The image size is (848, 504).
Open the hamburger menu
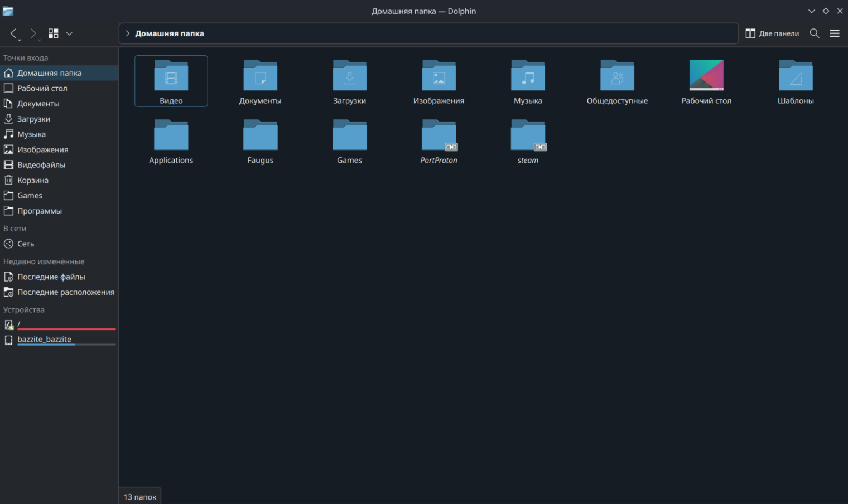point(835,33)
